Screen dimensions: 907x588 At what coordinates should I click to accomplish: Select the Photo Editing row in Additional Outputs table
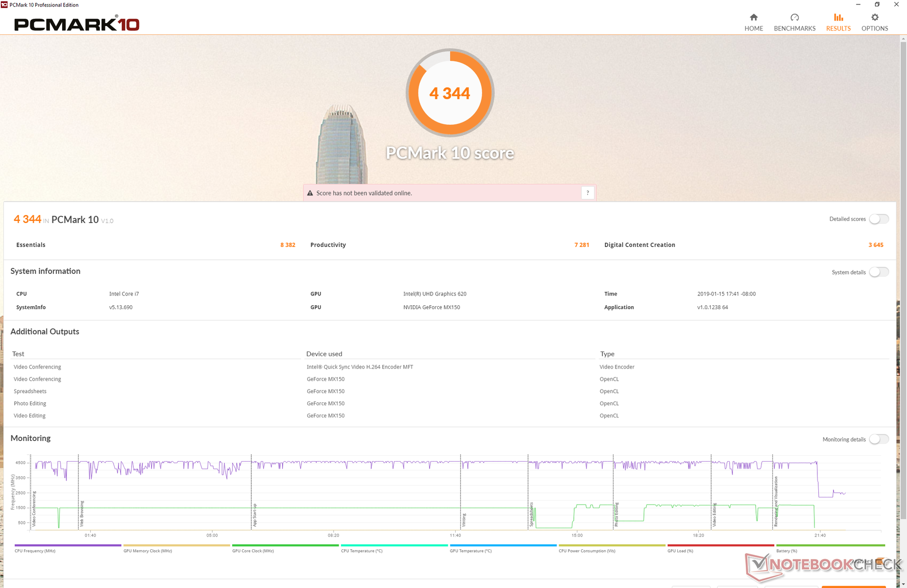point(451,404)
